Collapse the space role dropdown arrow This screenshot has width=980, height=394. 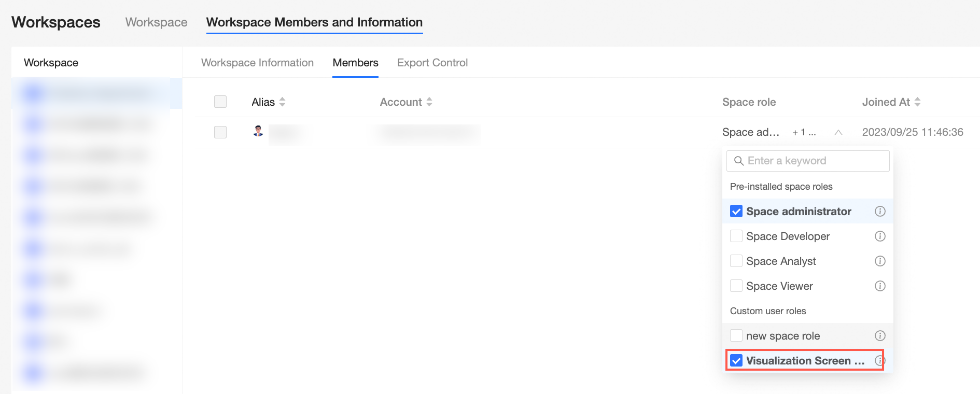[x=838, y=133]
